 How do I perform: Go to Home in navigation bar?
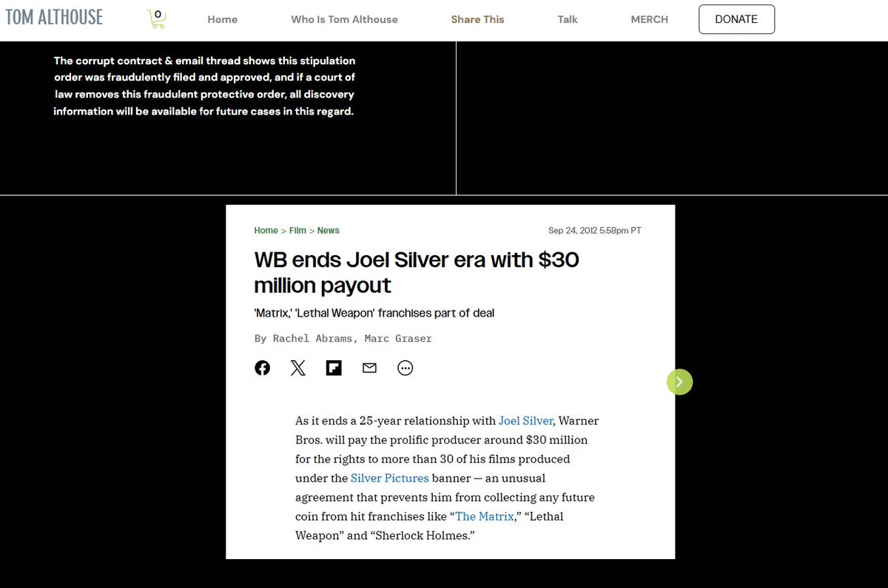(222, 19)
